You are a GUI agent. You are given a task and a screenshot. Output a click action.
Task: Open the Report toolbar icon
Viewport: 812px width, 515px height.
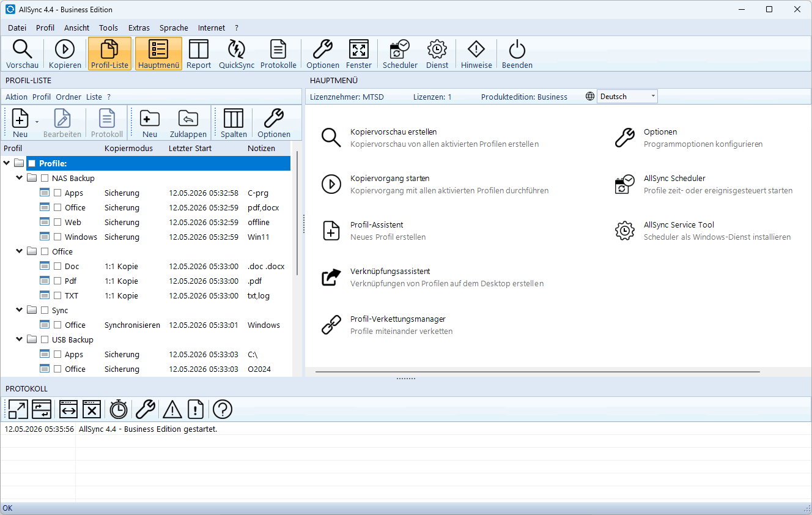(x=199, y=54)
